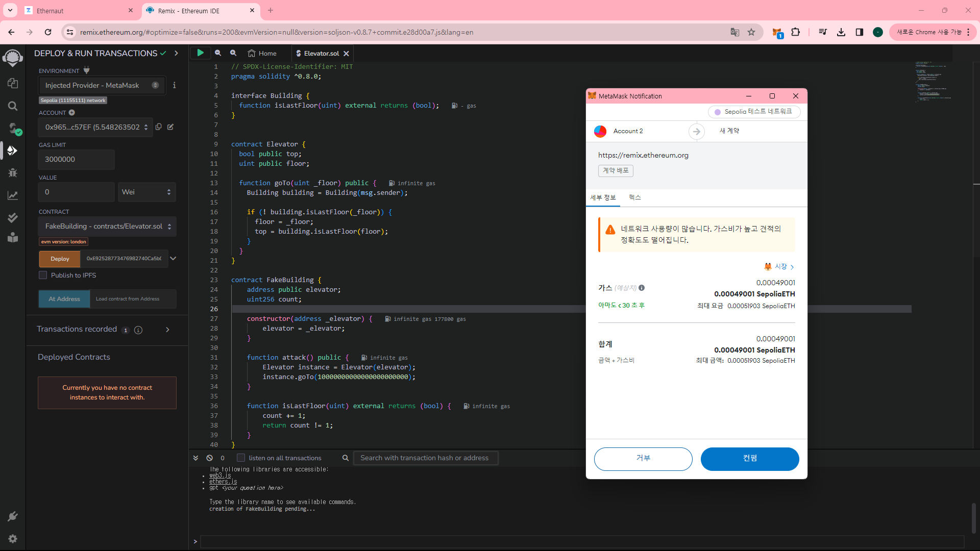Expand the Deploy constructor parameters chevron
980x551 pixels.
174,259
